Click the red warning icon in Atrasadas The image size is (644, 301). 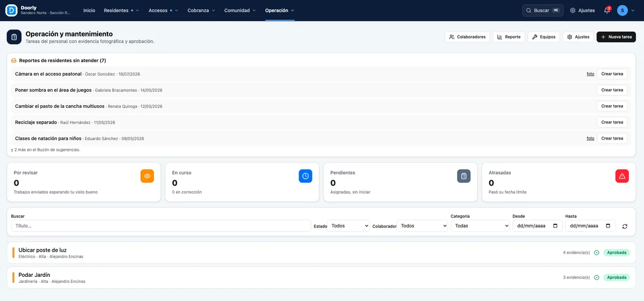tap(622, 176)
